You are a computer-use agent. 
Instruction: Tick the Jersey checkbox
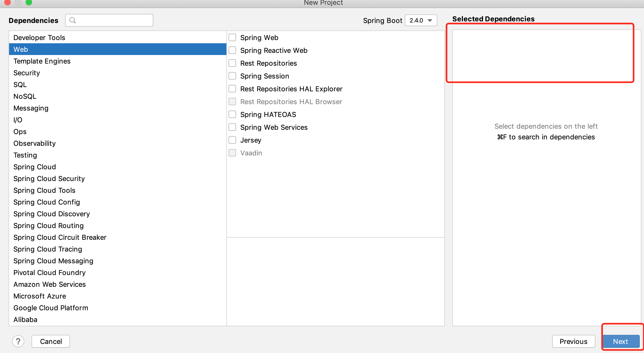tap(232, 140)
